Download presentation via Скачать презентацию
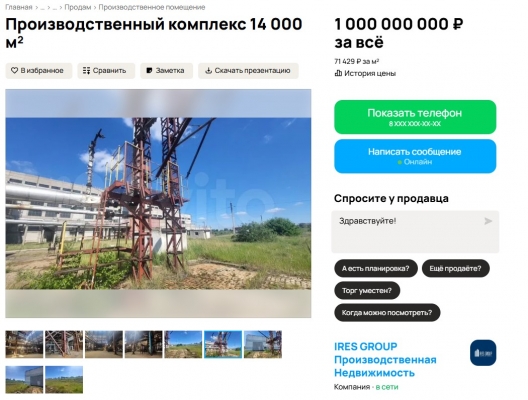Image resolution: width=528 pixels, height=400 pixels. click(248, 71)
